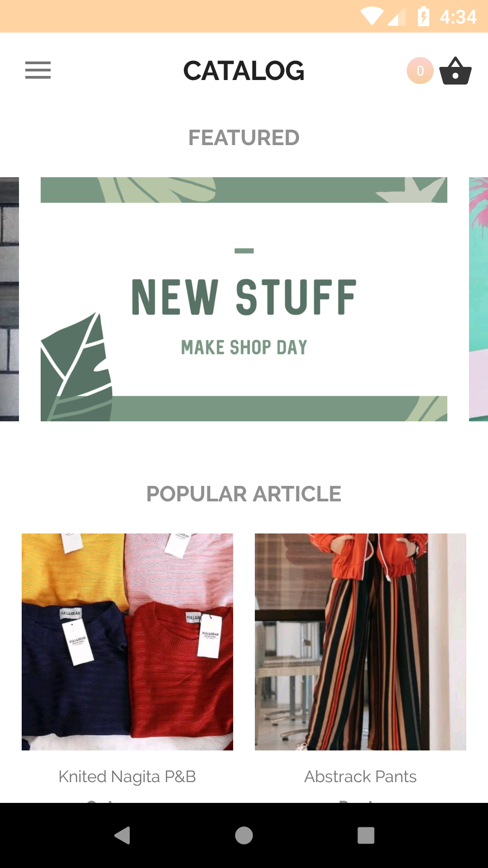
Task: Tap the POPULAR ARTICLE section heading
Action: coord(244,494)
